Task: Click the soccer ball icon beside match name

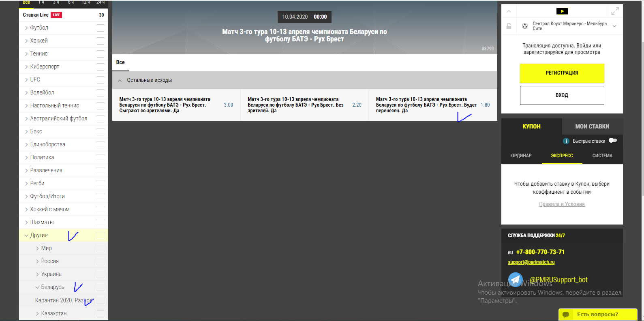Action: 525,26
